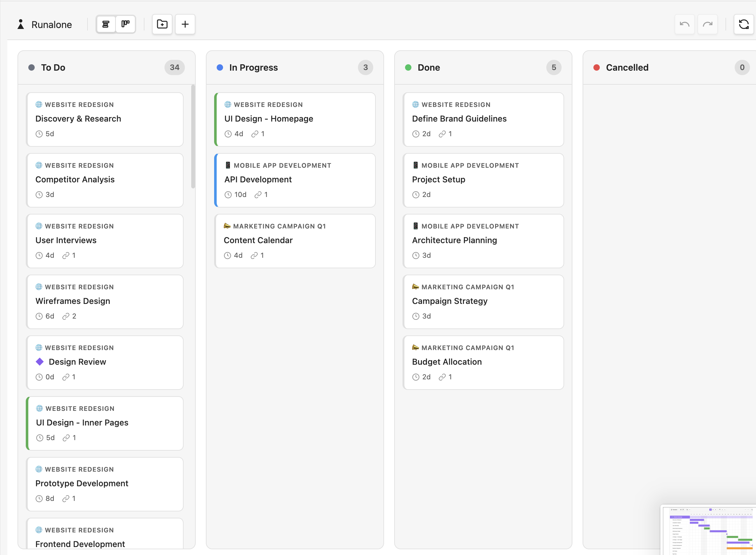The height and width of the screenshot is (555, 756).
Task: Click the To Do column header
Action: [53, 67]
